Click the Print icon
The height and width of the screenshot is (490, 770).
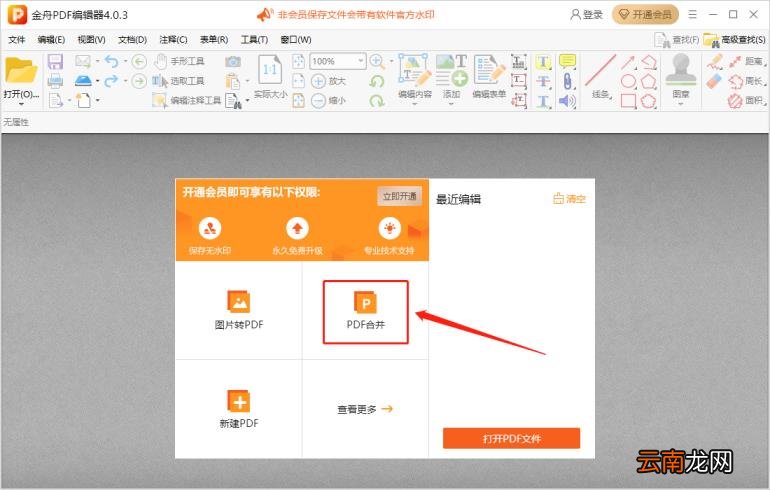coord(55,81)
